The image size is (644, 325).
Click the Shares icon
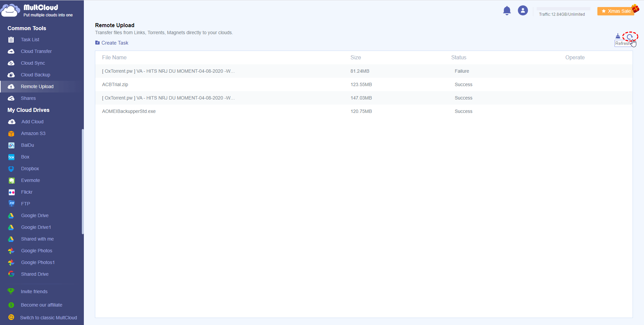pos(11,98)
